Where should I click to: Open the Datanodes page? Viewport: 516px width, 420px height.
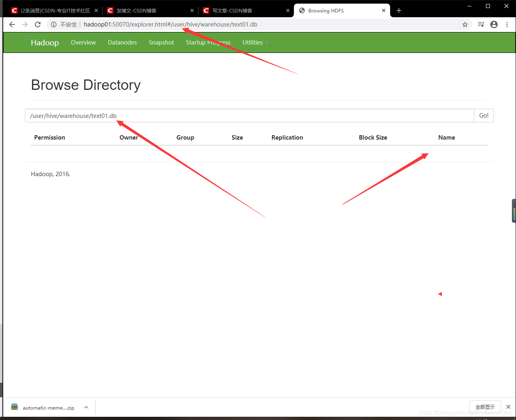[x=122, y=43]
